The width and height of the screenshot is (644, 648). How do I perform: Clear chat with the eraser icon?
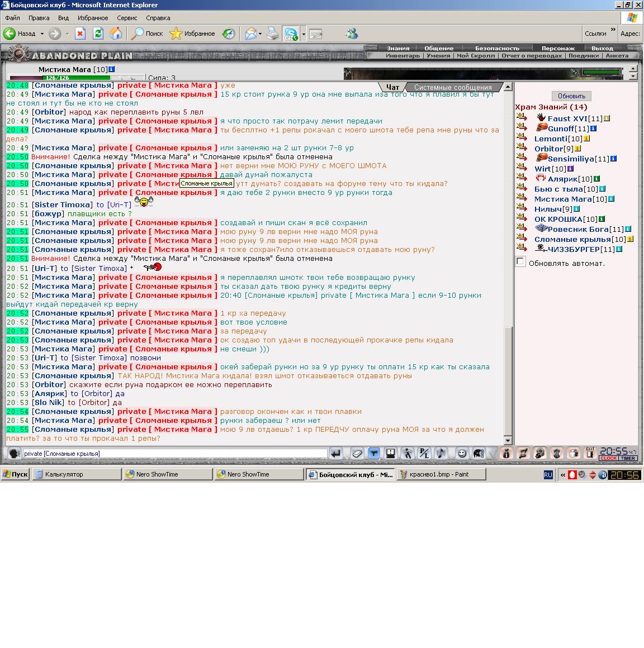click(x=357, y=454)
